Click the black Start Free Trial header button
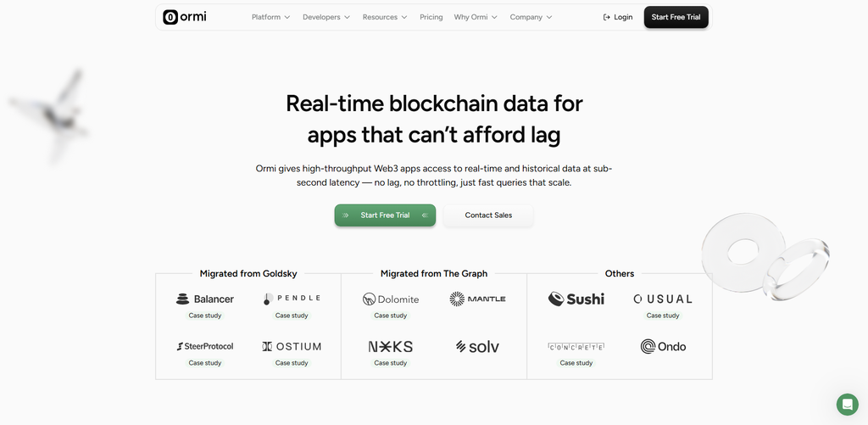This screenshot has height=425, width=868. (x=676, y=17)
